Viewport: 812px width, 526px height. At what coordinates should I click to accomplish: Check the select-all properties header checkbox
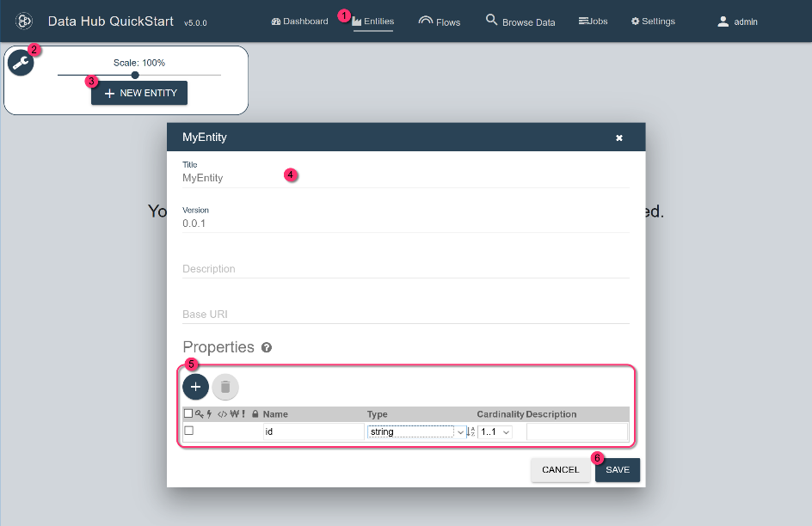pyautogui.click(x=188, y=414)
